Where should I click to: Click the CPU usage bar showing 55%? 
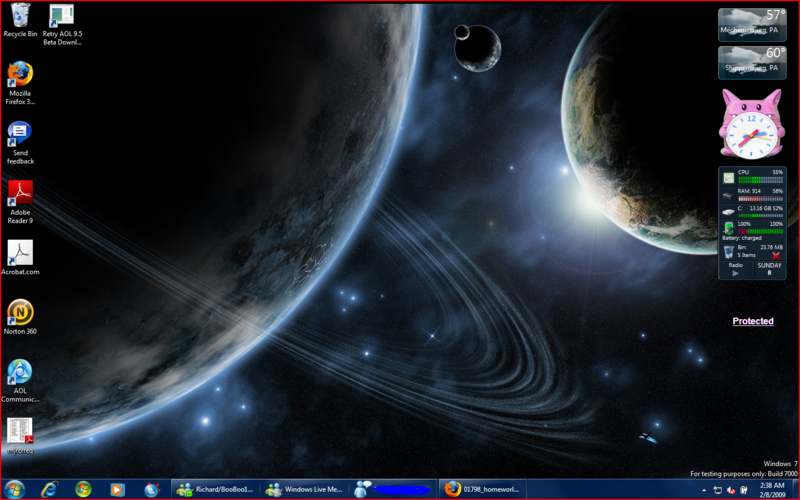click(x=760, y=180)
